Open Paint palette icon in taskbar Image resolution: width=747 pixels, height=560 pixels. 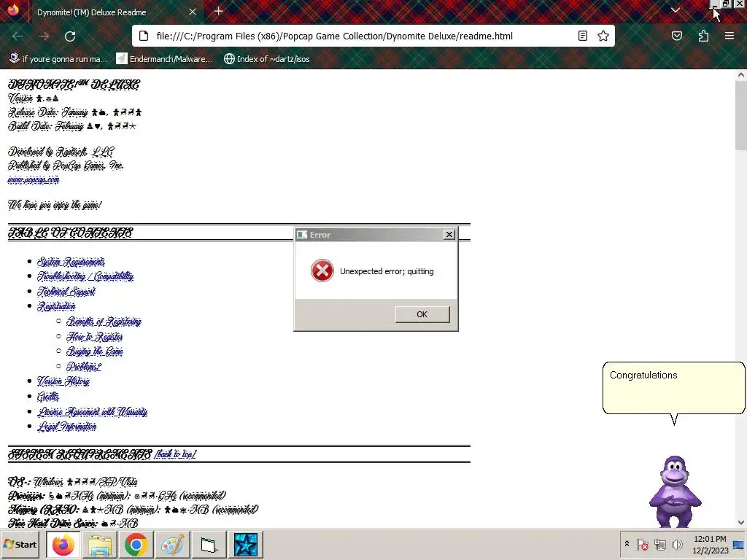pos(172,544)
